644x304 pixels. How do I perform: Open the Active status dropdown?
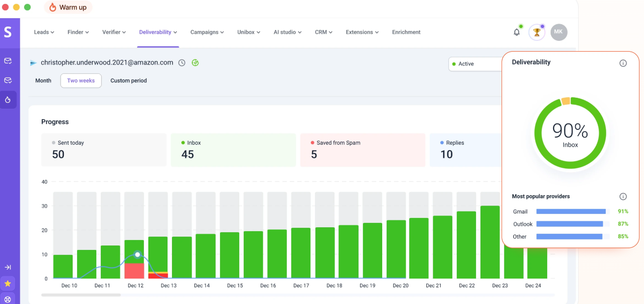click(475, 64)
